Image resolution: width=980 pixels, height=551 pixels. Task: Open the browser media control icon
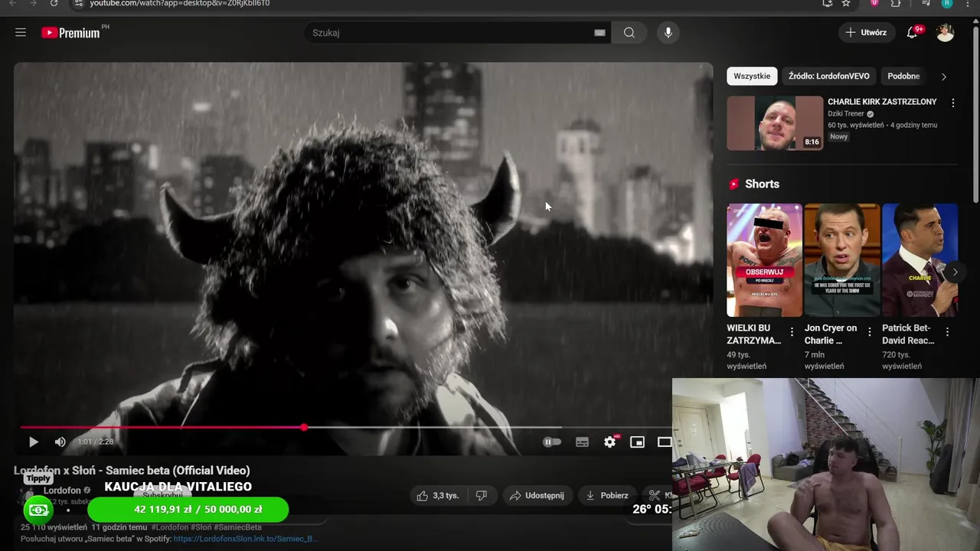point(926,4)
